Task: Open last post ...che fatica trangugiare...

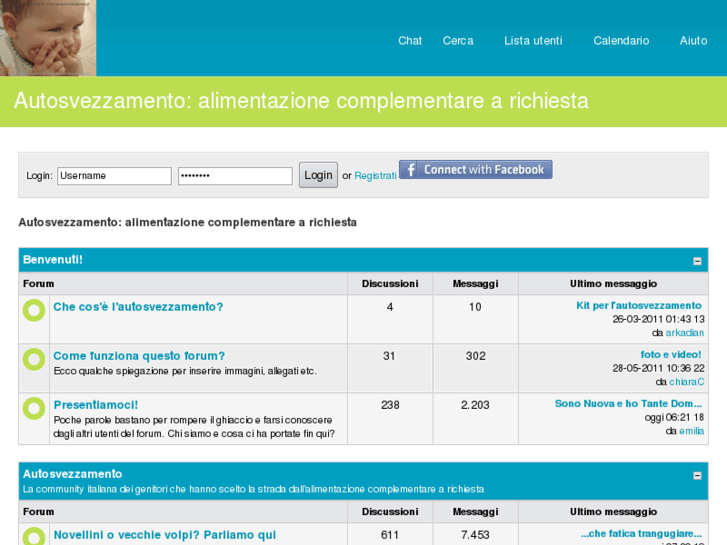Action: 641,533
